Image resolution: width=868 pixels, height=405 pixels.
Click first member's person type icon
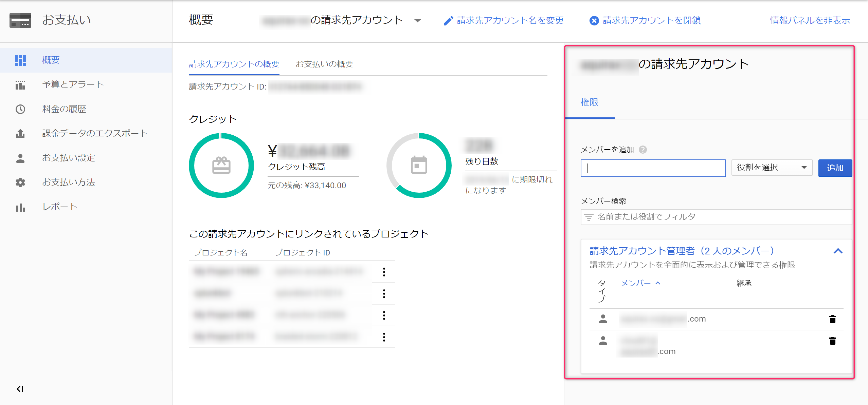click(603, 319)
